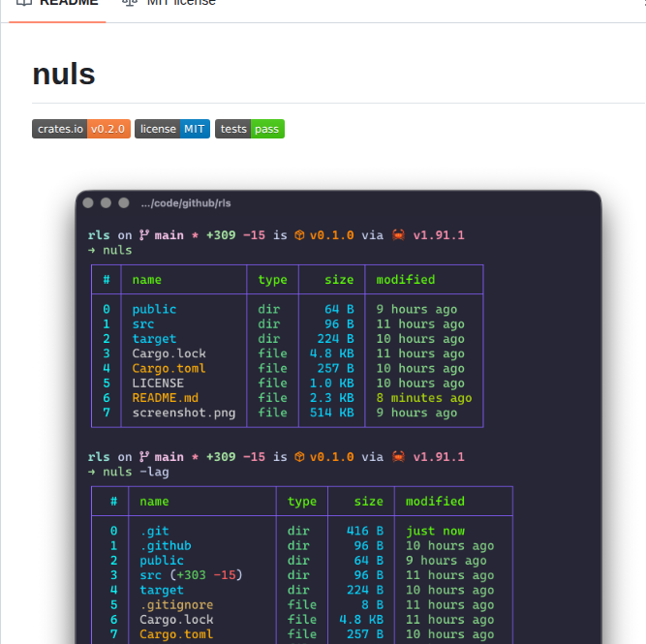Click the git branch icon above the nuls -lag command
The height and width of the screenshot is (644, 646).
[143, 456]
